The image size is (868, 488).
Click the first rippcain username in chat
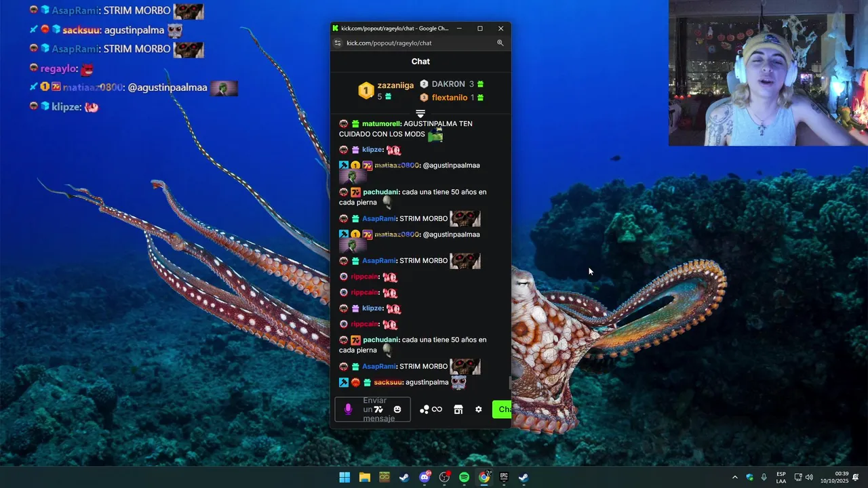(x=364, y=277)
